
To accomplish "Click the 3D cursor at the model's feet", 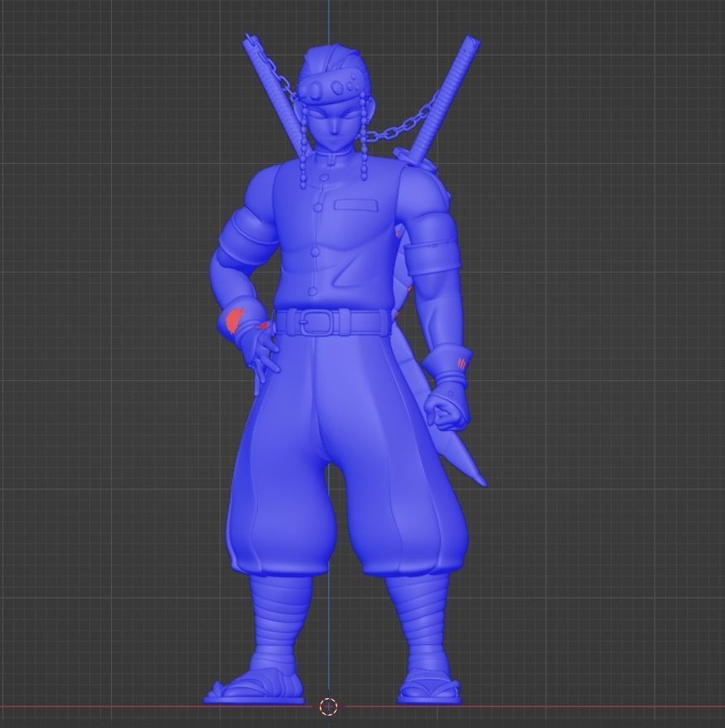I will 328,706.
